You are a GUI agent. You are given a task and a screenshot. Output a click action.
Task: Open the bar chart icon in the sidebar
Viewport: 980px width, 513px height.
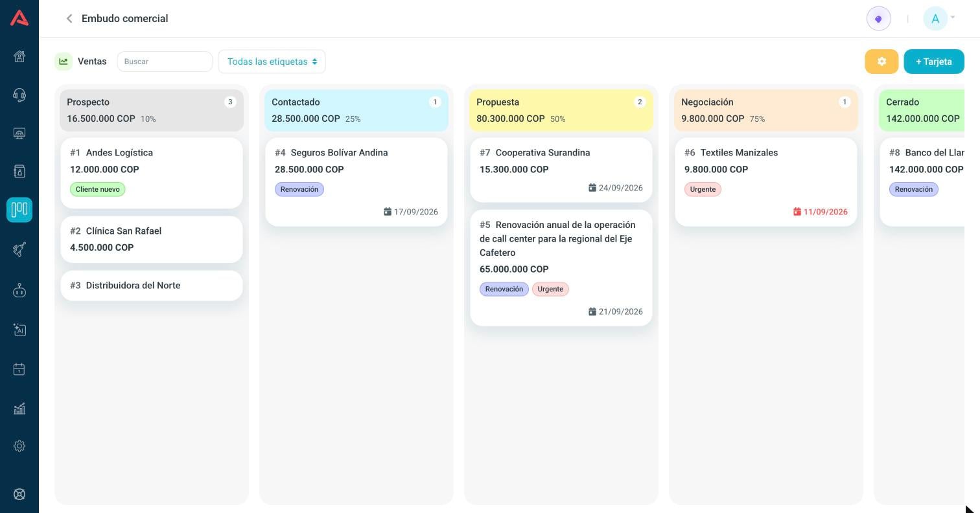pos(19,408)
